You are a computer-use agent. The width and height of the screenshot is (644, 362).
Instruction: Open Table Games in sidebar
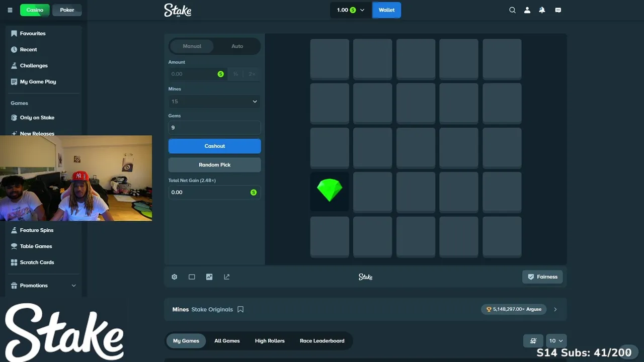36,246
